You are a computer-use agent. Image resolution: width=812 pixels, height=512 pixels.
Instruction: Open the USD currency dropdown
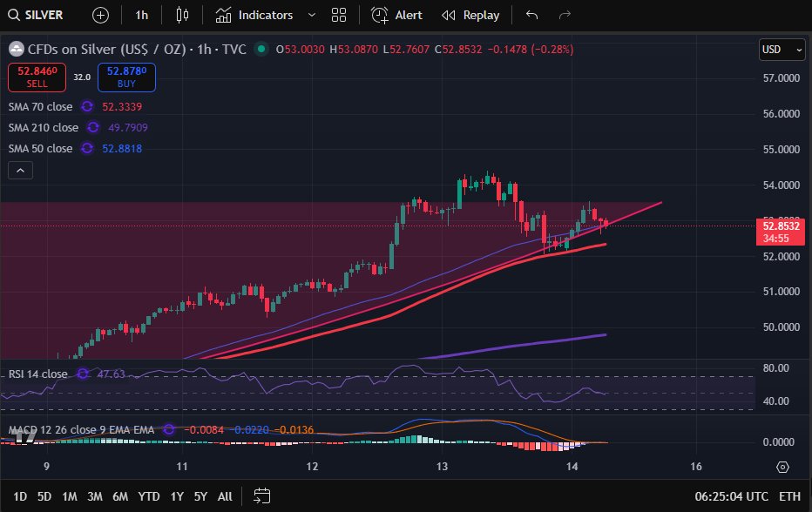782,50
